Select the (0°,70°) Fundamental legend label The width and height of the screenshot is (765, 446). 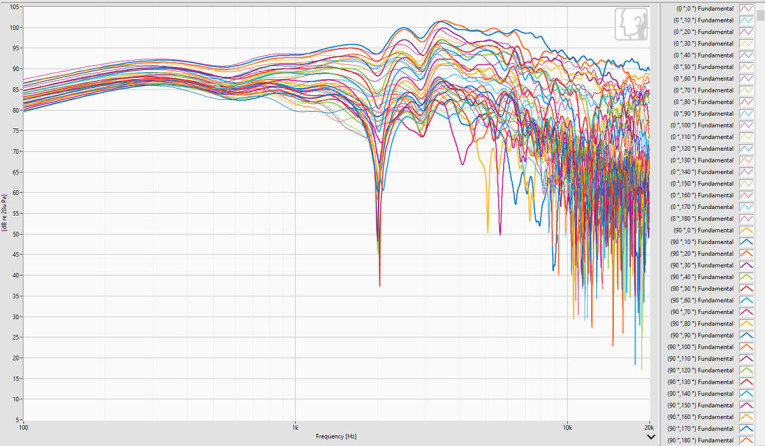pos(703,90)
